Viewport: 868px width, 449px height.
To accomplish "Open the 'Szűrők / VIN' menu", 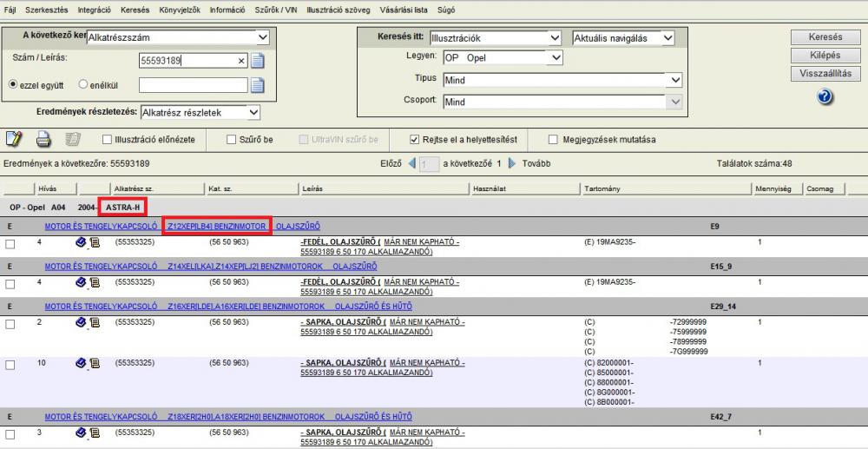I will pyautogui.click(x=277, y=9).
